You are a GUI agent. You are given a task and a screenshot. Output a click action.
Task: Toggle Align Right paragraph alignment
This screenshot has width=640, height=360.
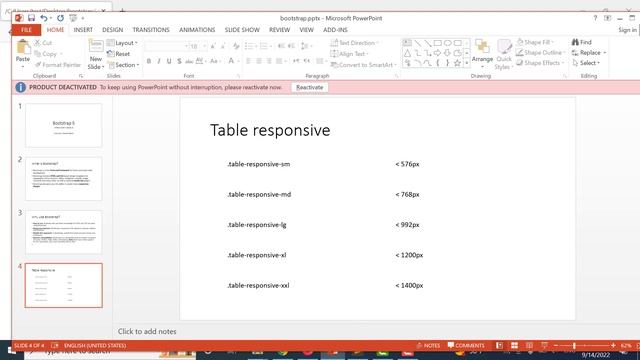pos(269,61)
